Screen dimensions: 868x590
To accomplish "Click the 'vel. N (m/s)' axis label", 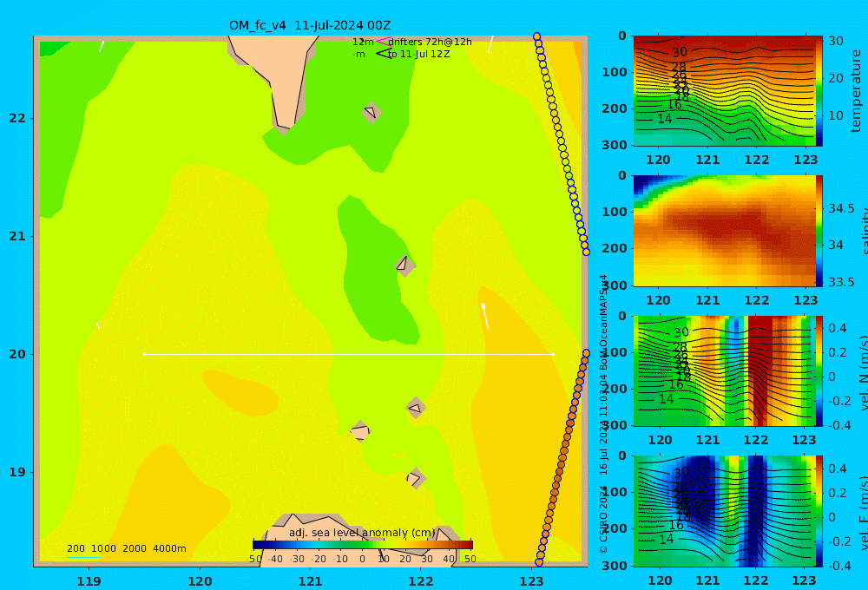I will point(863,372).
